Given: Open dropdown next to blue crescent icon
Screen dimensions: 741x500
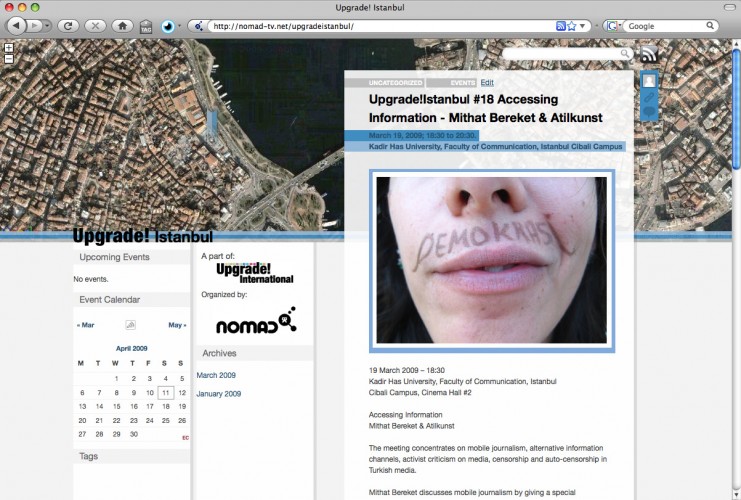Looking at the screenshot, I should point(179,26).
